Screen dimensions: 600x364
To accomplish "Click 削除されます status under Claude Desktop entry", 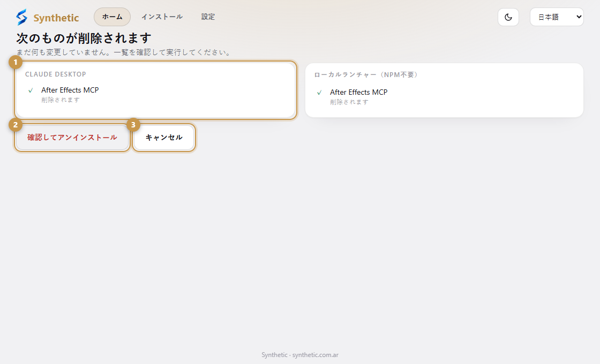I will [61, 100].
